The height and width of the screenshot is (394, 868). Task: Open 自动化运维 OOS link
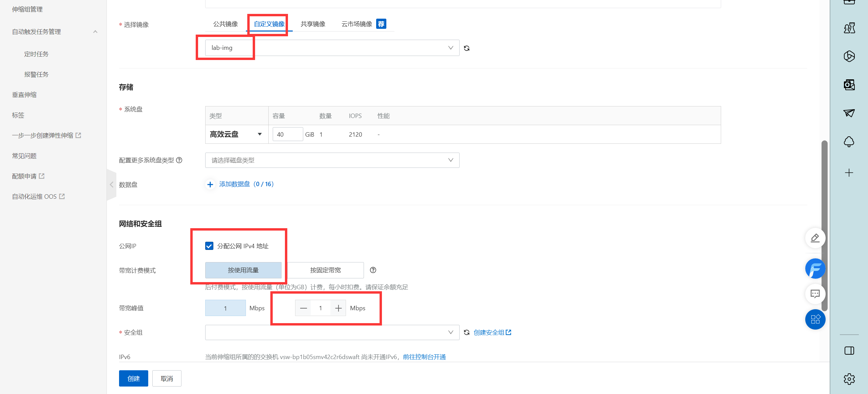[38, 196]
